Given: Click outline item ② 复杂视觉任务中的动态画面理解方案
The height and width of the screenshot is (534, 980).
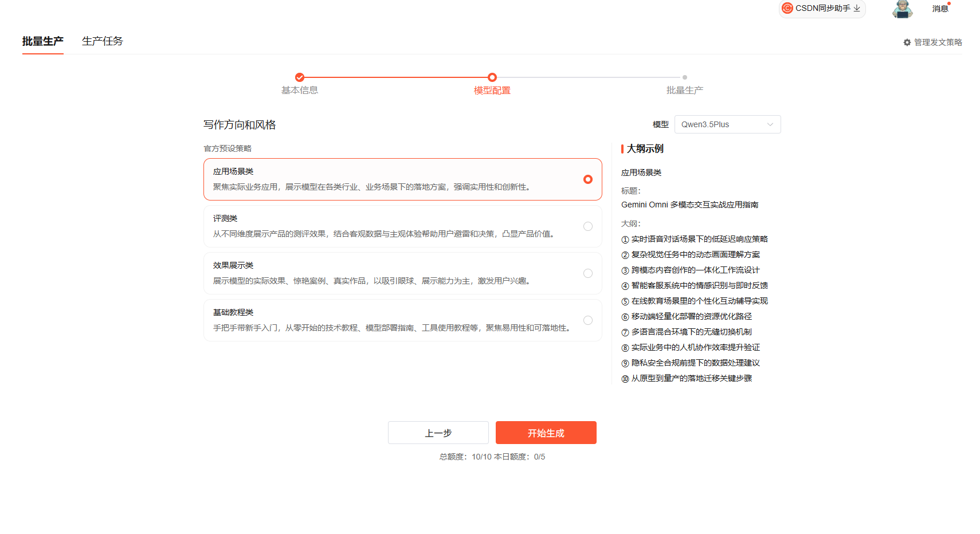Looking at the screenshot, I should tap(691, 254).
